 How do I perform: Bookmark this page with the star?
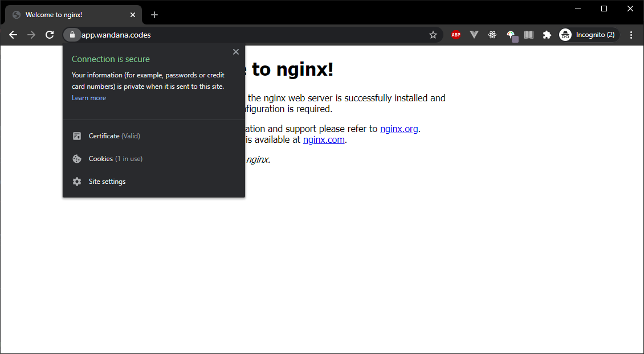[433, 35]
